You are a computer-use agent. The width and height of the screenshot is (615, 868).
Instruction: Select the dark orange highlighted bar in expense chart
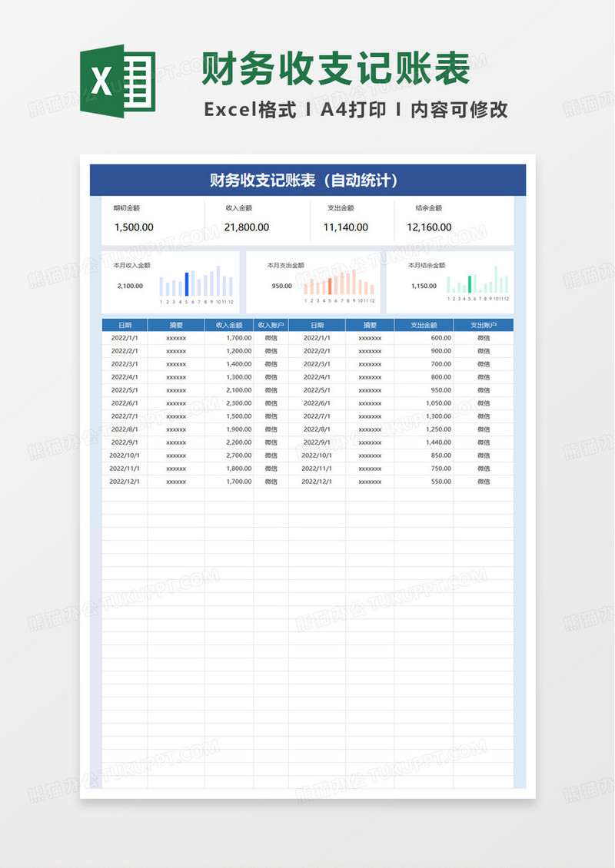click(330, 286)
